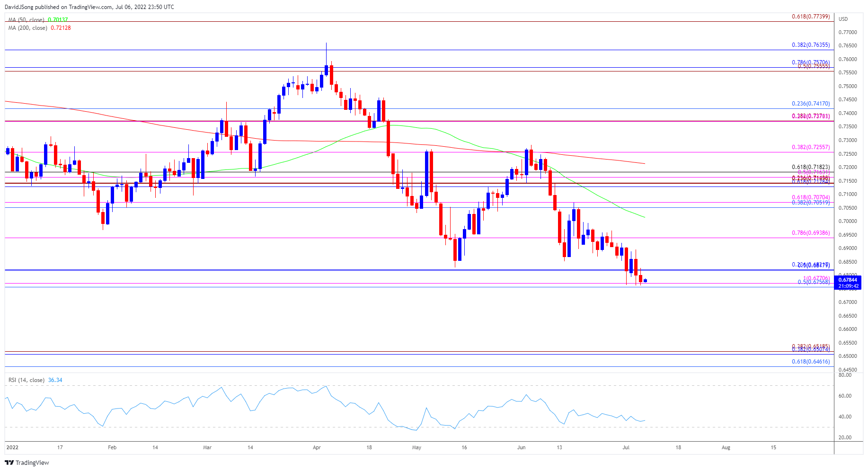Click the 0.73500 price axis tick

[x=847, y=126]
